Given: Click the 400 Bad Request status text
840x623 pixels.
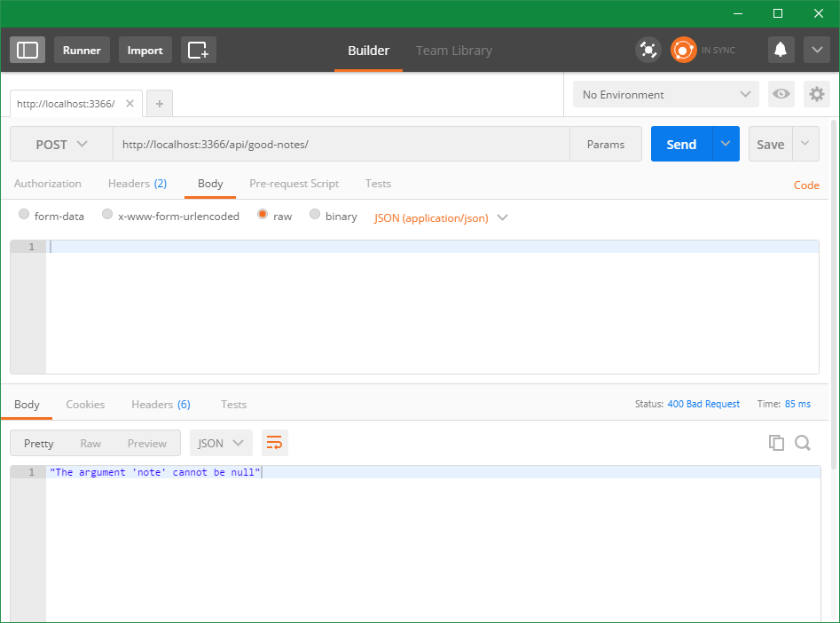Looking at the screenshot, I should [x=703, y=404].
